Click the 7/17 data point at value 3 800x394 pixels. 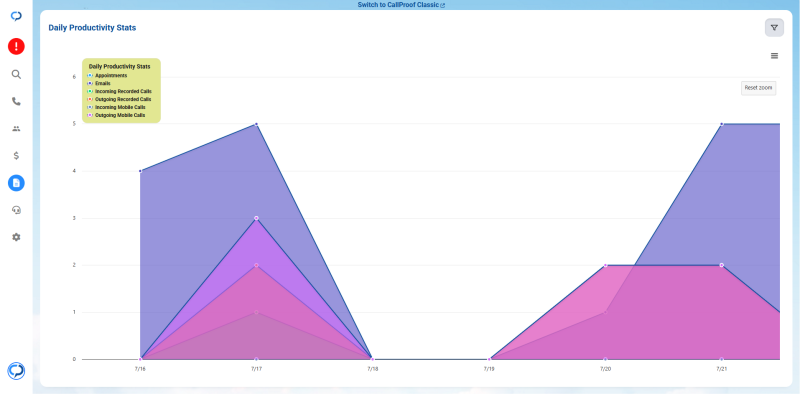tap(256, 218)
